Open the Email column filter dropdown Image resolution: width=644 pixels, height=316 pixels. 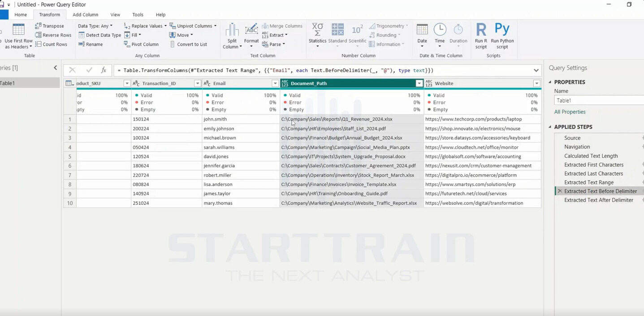point(275,83)
